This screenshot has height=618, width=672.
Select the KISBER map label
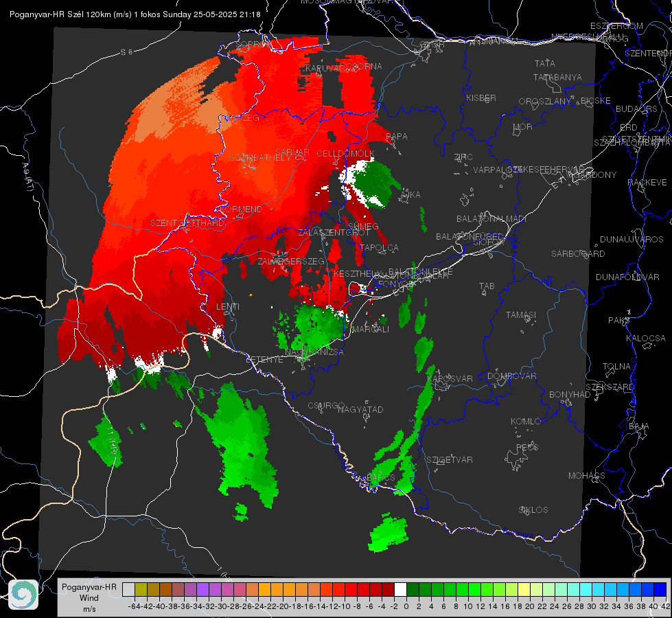pyautogui.click(x=481, y=98)
